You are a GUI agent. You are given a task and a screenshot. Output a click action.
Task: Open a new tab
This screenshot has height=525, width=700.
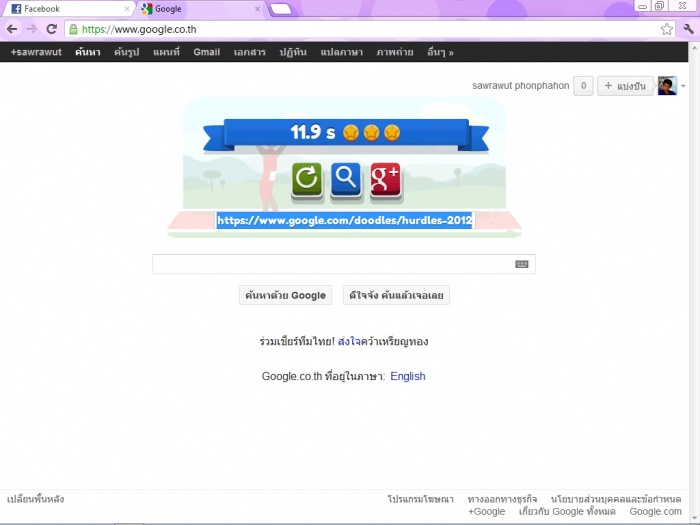(x=281, y=9)
